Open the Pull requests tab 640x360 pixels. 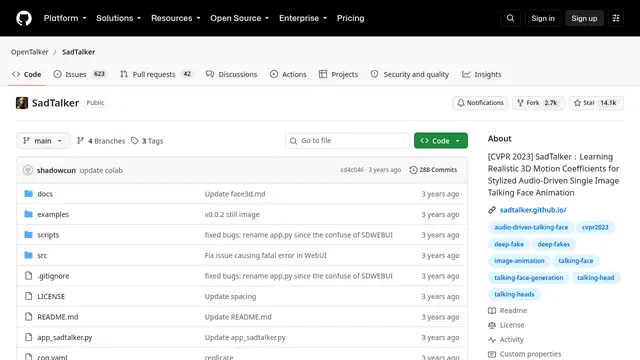tap(156, 74)
